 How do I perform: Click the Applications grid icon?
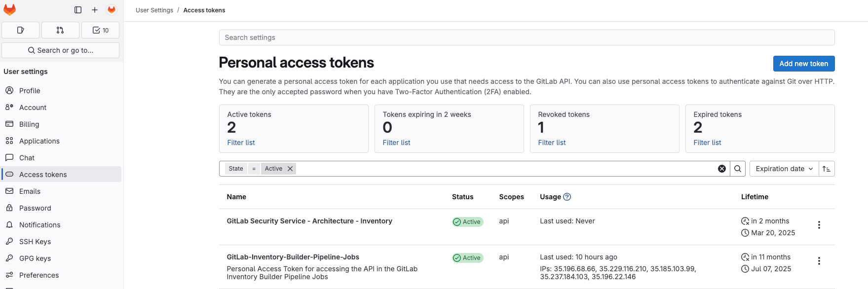tap(9, 141)
